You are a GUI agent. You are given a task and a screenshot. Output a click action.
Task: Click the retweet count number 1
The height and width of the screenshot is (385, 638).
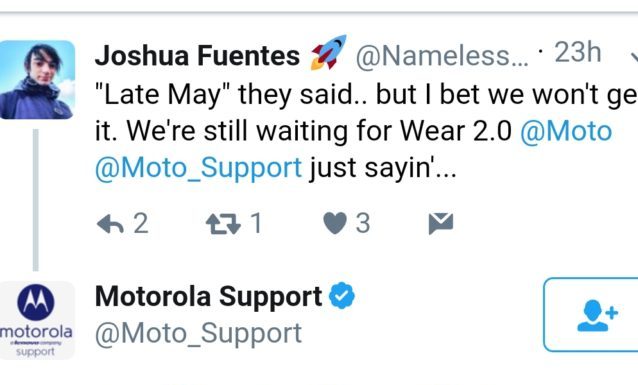[x=256, y=223]
